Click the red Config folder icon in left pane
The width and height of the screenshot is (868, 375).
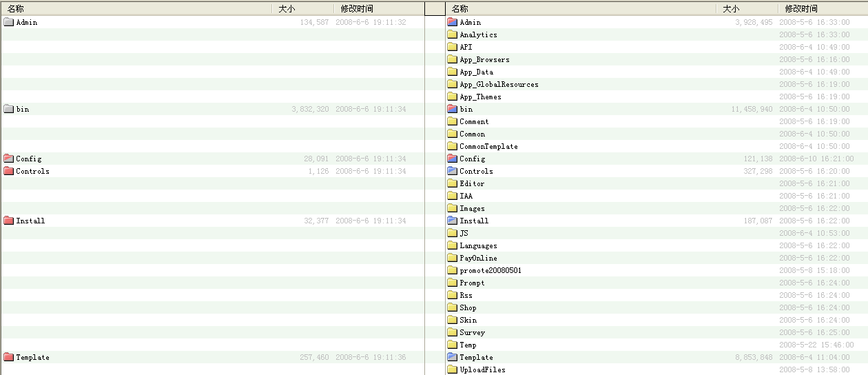[8, 159]
